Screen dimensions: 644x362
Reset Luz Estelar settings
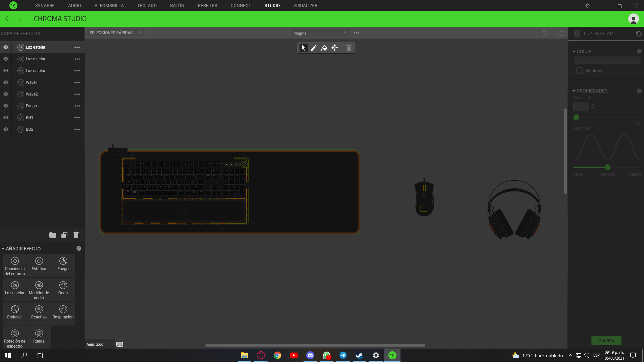639,34
